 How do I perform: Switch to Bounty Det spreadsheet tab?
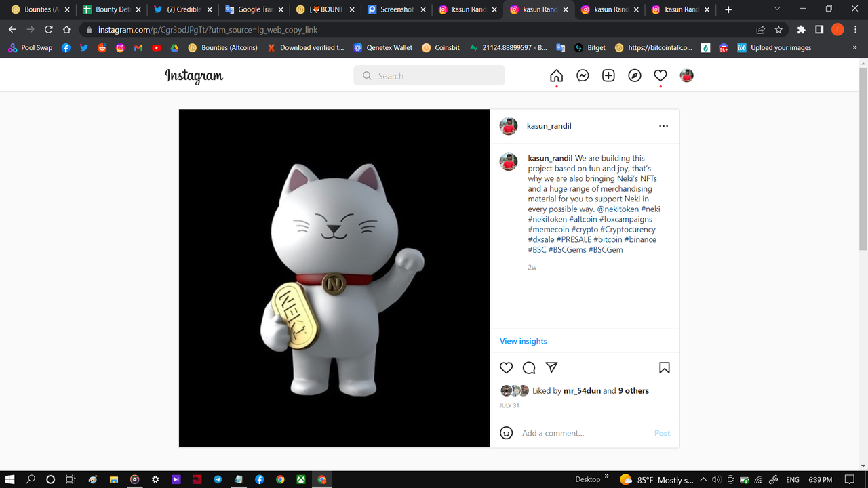tap(113, 9)
